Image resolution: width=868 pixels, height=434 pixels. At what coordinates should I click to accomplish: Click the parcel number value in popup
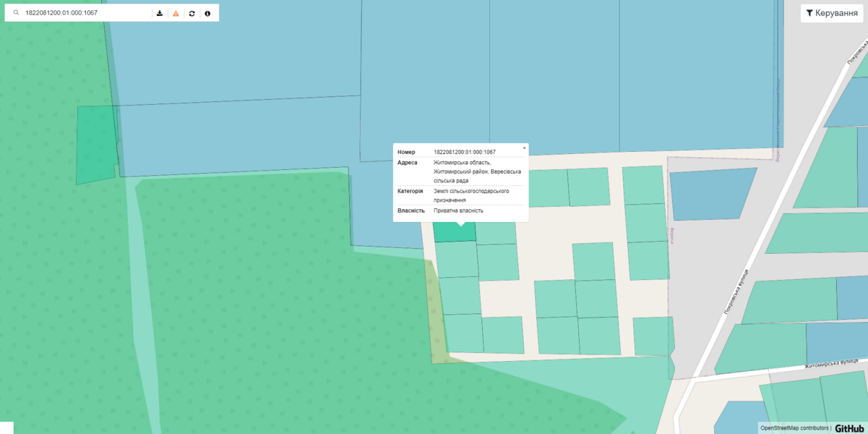coord(465,152)
